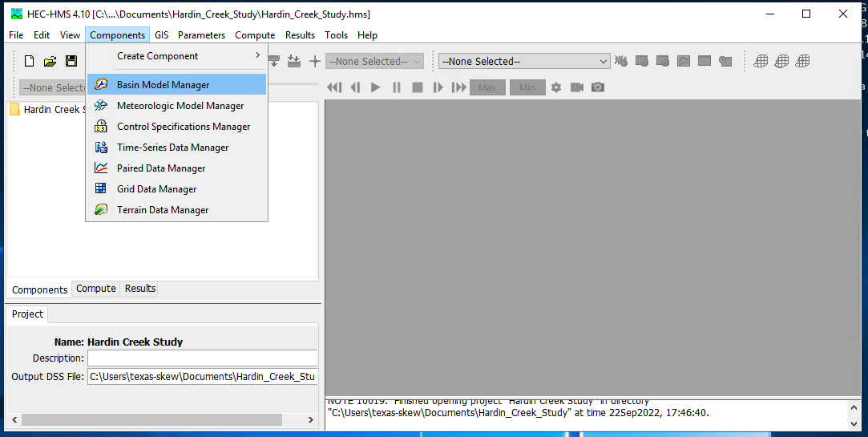Image resolution: width=868 pixels, height=437 pixels.
Task: Open the Control Specifications Manager
Action: tap(176, 127)
